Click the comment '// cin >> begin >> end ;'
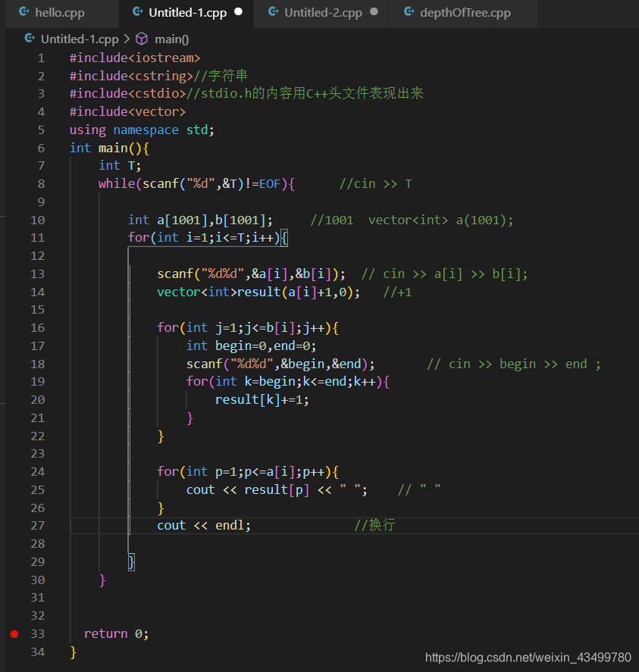Image resolution: width=639 pixels, height=672 pixels. click(x=514, y=364)
